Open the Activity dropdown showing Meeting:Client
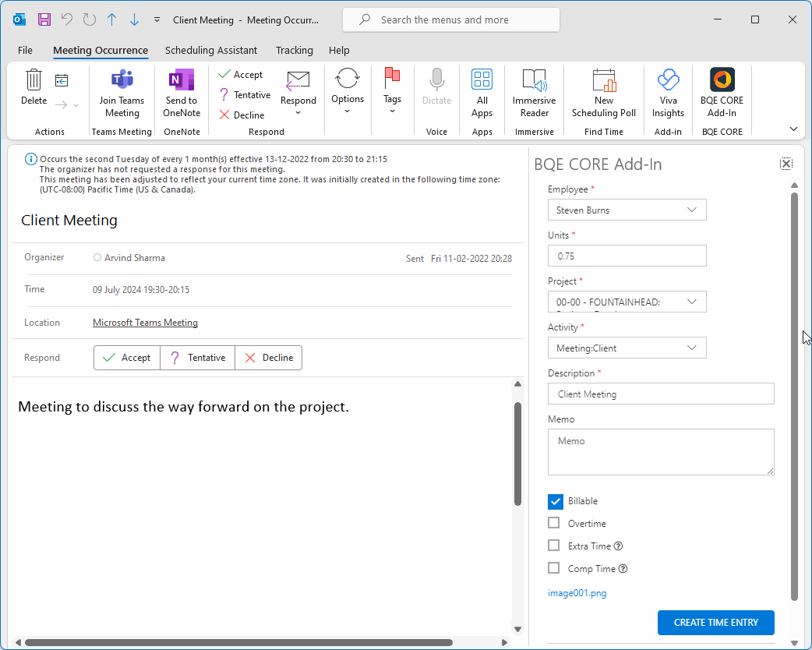This screenshot has height=650, width=812. tap(627, 348)
